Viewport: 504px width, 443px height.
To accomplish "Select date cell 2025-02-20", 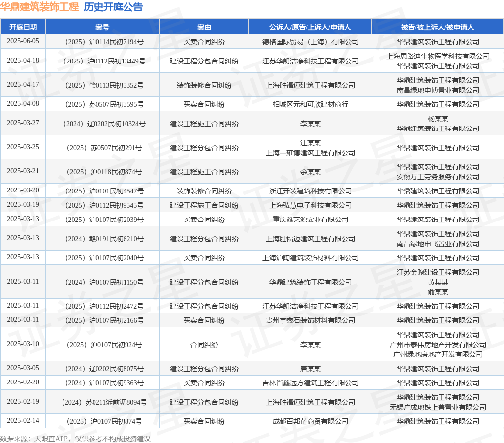I will 23,382.
